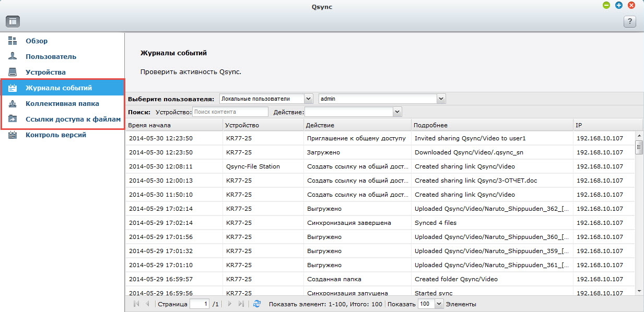
Task: Click the 'Synced 4 files' detail cell
Action: click(x=436, y=223)
